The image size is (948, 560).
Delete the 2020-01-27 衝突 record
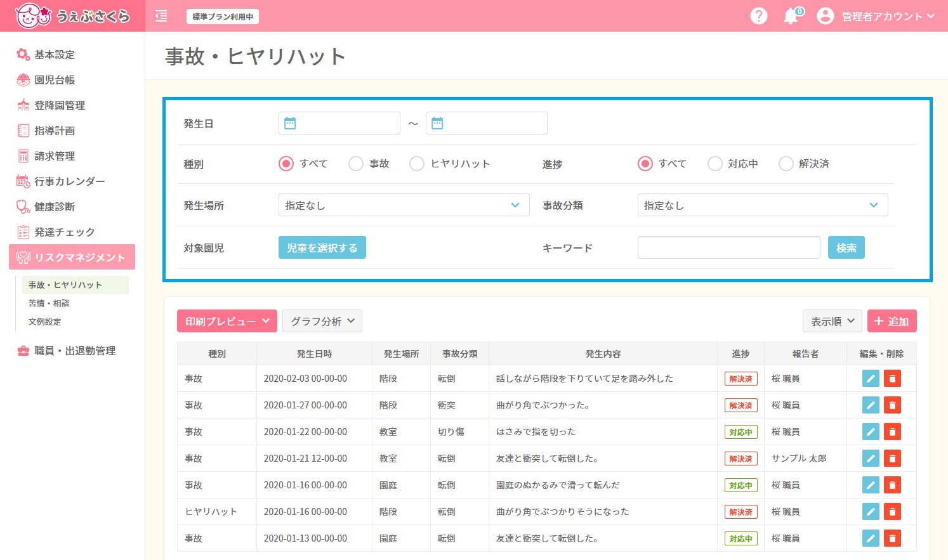(892, 405)
